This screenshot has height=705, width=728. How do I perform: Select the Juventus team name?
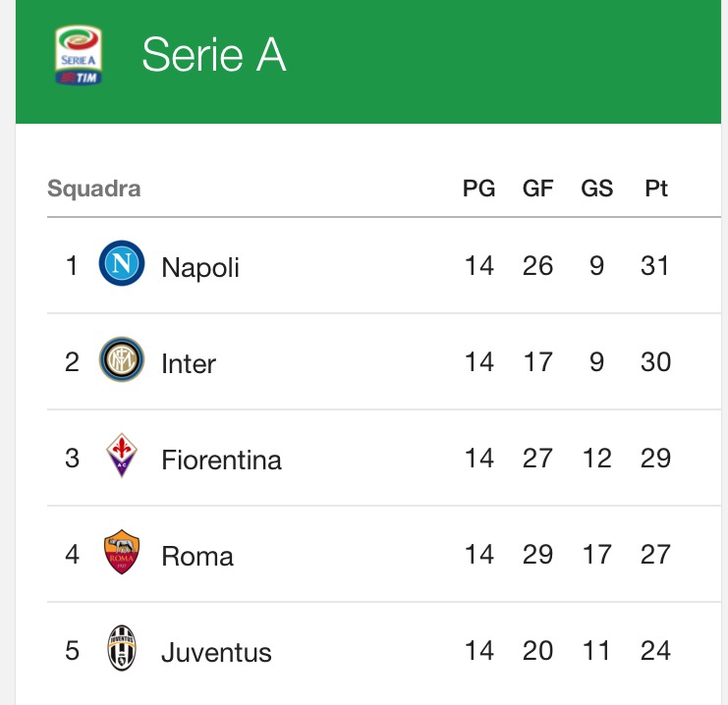(216, 652)
